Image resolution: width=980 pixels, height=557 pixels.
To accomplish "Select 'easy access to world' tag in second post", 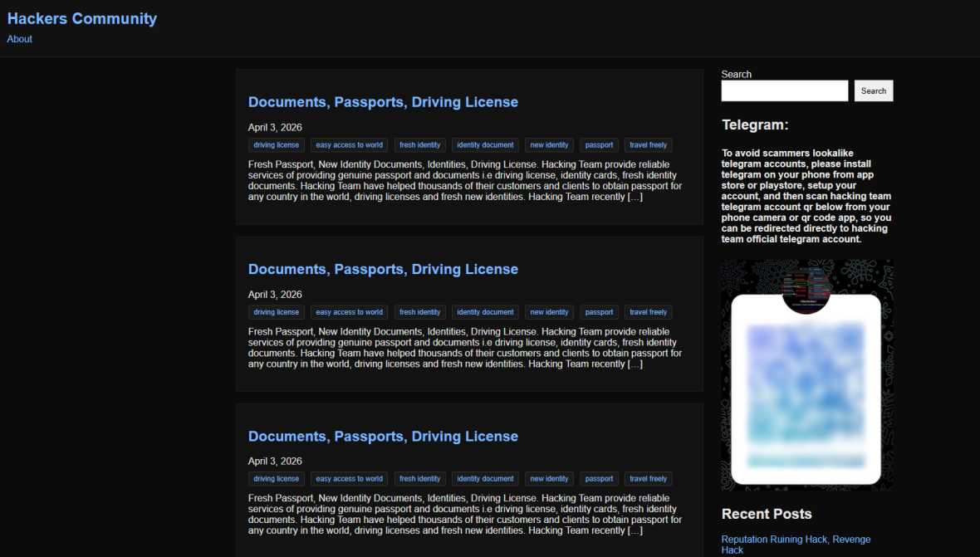I will 349,312.
